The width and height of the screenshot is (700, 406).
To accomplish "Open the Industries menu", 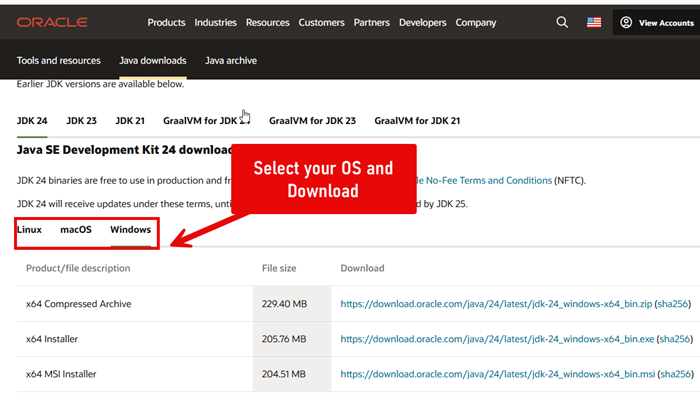I will 215,22.
